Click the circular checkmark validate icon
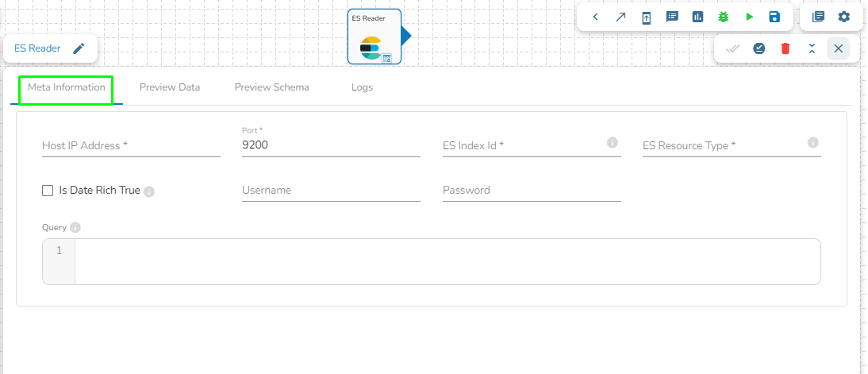The image size is (868, 374). [x=759, y=48]
